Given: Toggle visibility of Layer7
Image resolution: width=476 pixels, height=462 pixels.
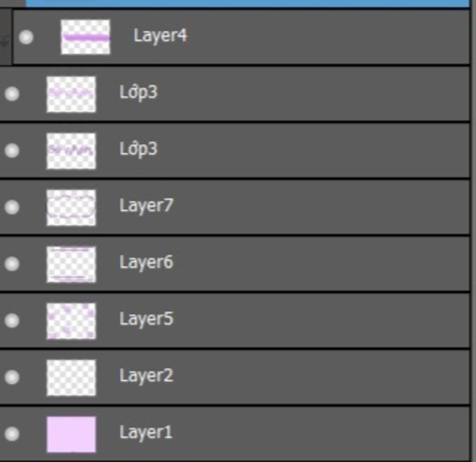Looking at the screenshot, I should coord(12,207).
